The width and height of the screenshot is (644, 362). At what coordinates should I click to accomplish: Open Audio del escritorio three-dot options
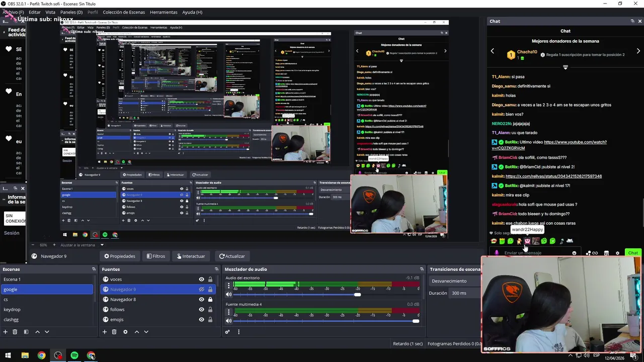(228, 286)
